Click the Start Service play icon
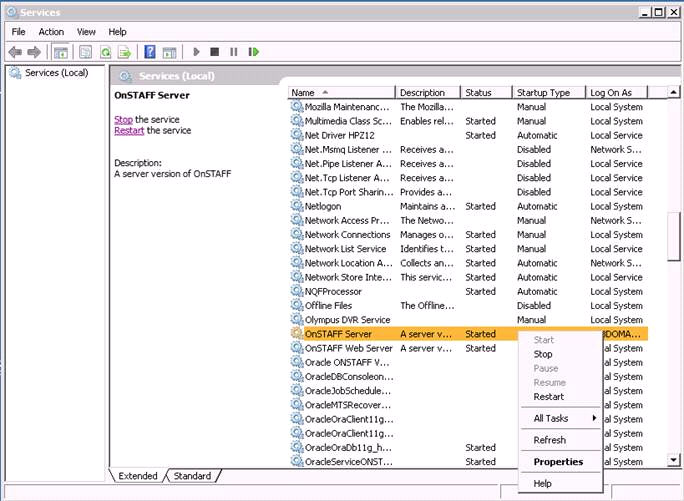The height and width of the screenshot is (501, 684). [x=196, y=52]
